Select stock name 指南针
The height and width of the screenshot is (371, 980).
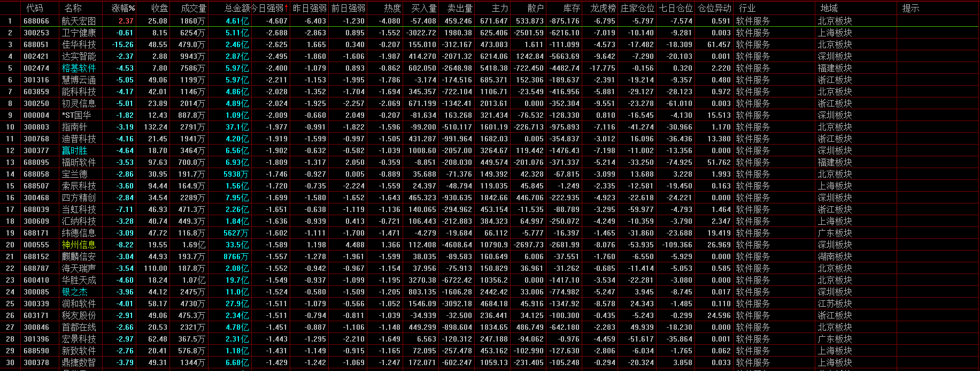click(74, 127)
